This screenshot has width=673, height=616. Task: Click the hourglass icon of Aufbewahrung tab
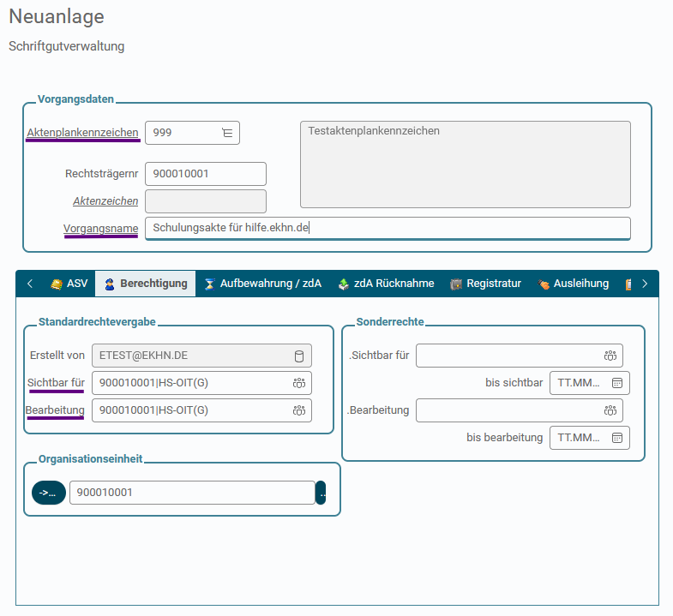coord(209,284)
